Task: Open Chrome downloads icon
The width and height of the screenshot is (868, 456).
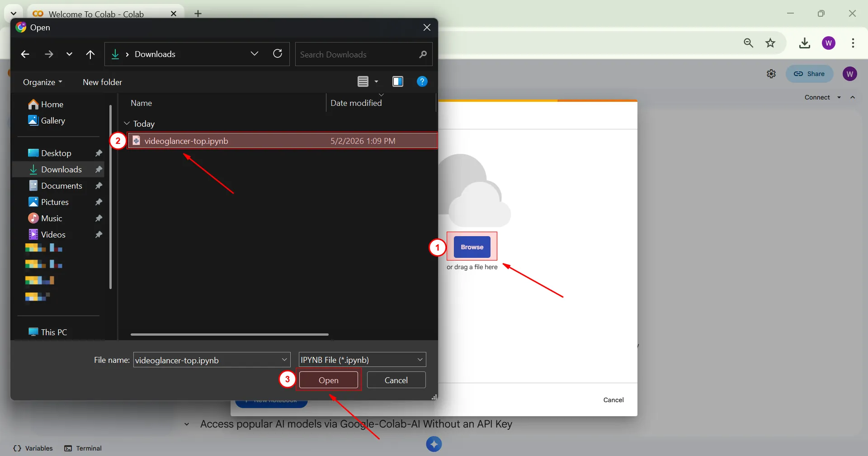Action: 805,43
